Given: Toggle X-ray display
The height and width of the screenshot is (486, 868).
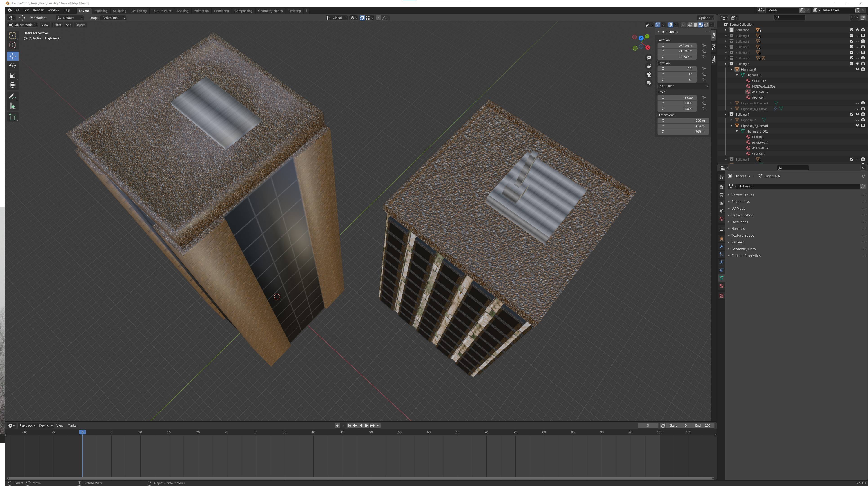Looking at the screenshot, I should tap(683, 25).
